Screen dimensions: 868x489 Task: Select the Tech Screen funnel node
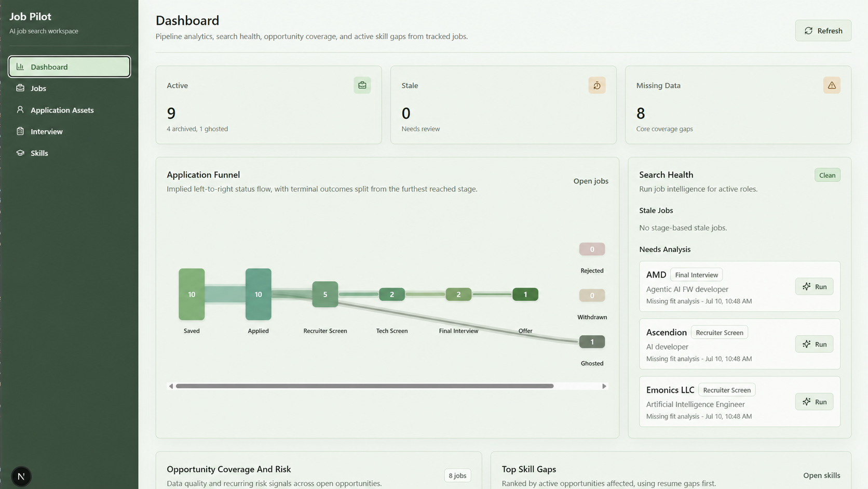coord(392,294)
